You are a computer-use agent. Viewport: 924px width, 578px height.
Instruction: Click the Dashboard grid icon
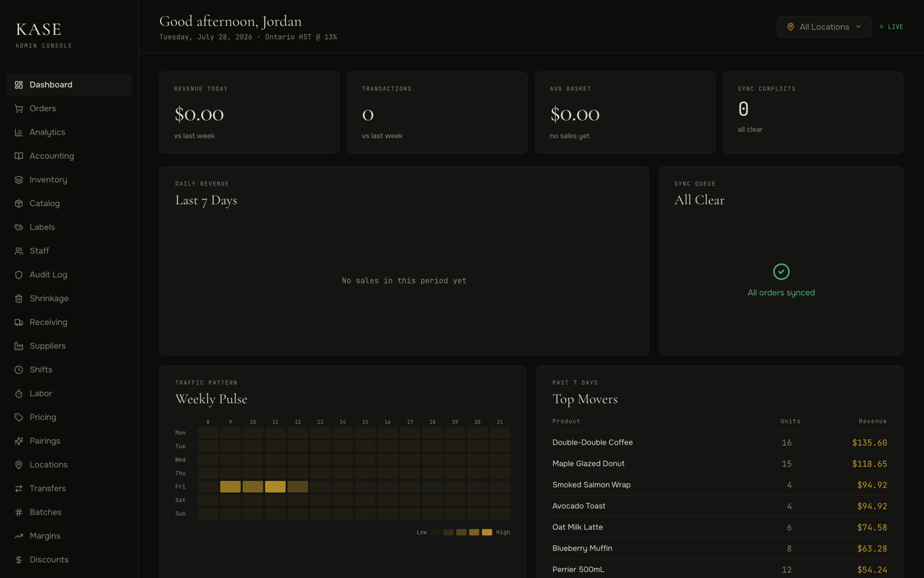point(18,85)
